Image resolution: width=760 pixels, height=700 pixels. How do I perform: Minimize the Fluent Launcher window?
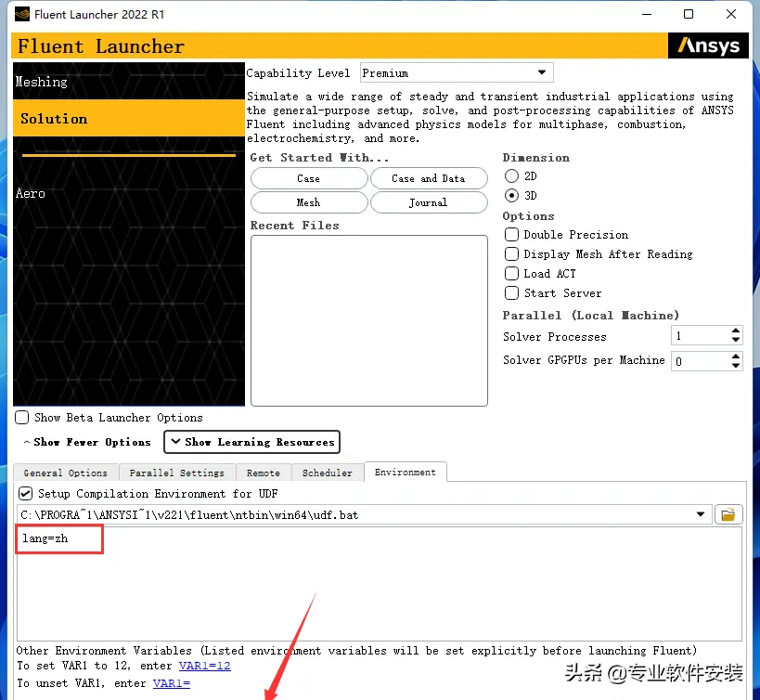pyautogui.click(x=647, y=14)
